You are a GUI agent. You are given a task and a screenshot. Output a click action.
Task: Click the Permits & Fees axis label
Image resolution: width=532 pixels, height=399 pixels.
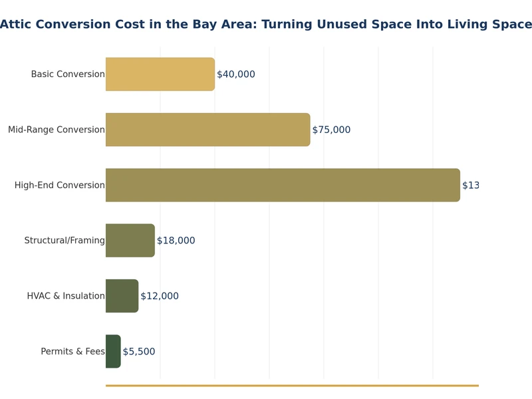click(x=72, y=351)
